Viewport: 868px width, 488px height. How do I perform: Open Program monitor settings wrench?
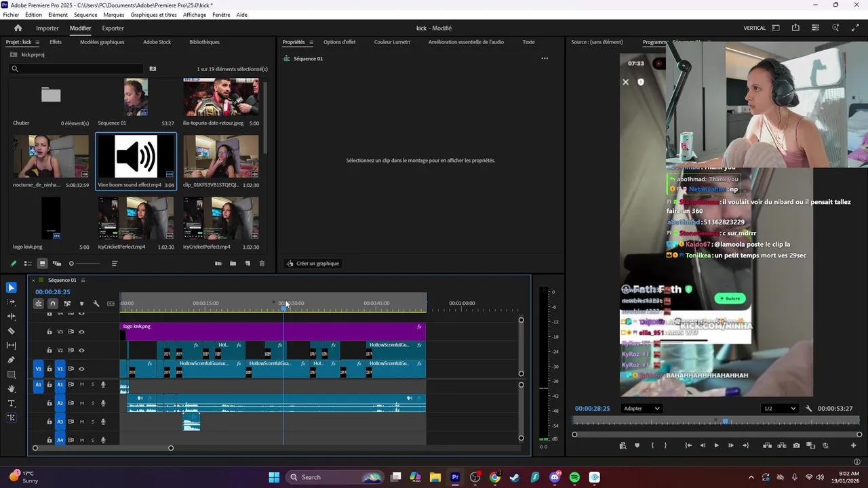[808, 409]
